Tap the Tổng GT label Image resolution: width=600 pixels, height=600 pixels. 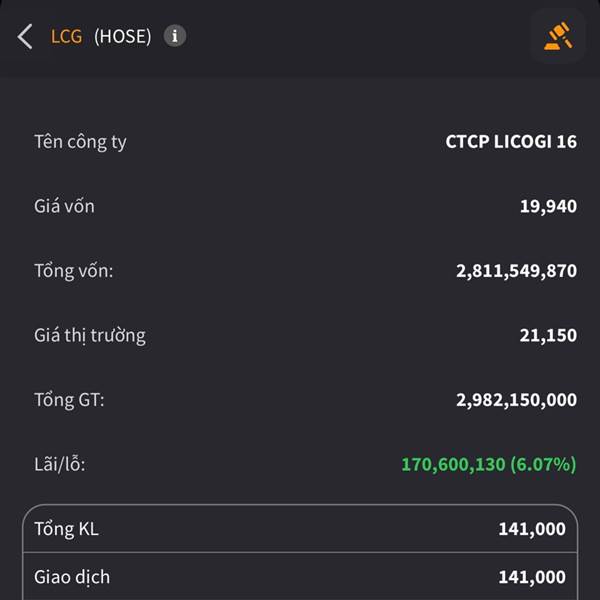[69, 400]
